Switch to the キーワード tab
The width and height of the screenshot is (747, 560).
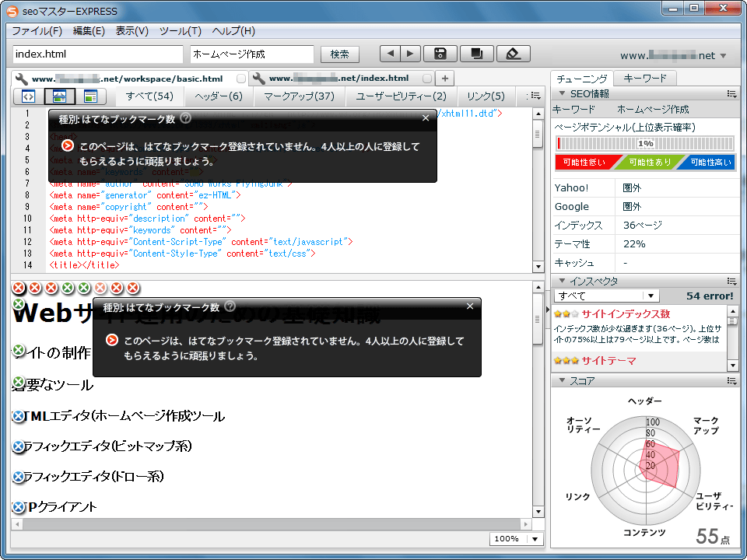pos(645,78)
